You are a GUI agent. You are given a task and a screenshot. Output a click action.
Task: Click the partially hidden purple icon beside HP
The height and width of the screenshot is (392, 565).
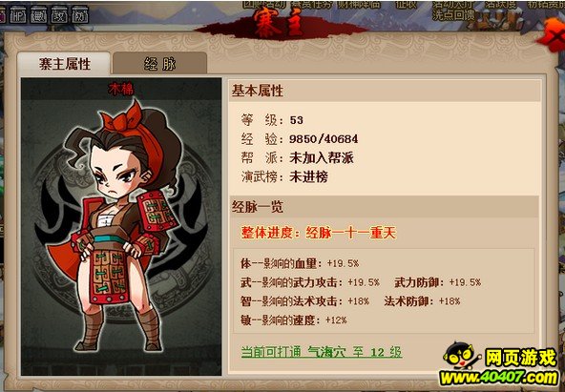(x=2, y=15)
